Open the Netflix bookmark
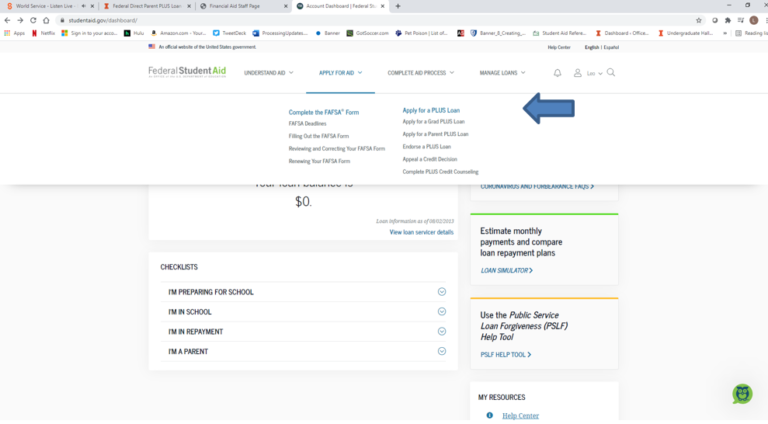The height and width of the screenshot is (424, 768). pyautogui.click(x=43, y=33)
